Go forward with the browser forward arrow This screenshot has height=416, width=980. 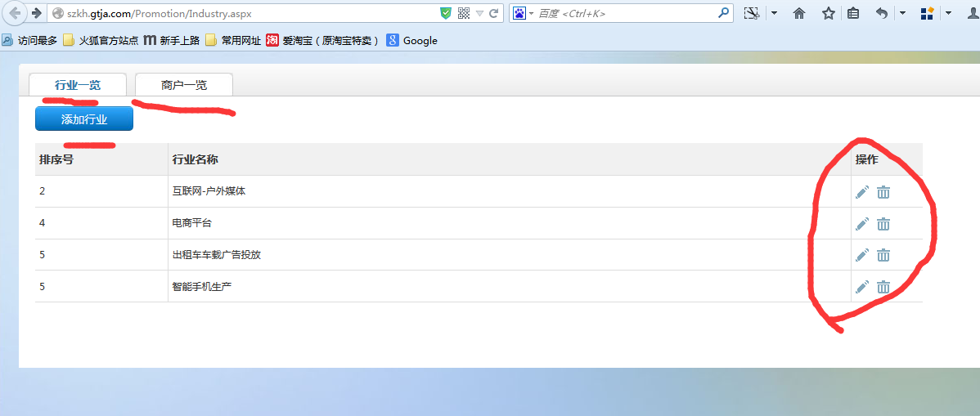coord(36,12)
